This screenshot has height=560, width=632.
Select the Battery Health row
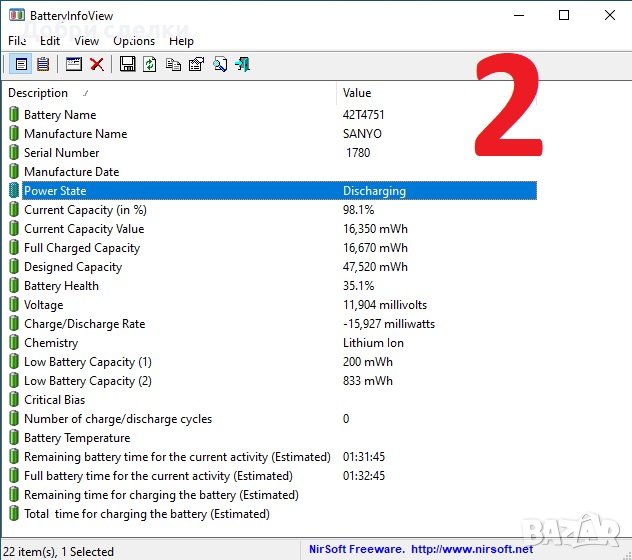click(62, 286)
